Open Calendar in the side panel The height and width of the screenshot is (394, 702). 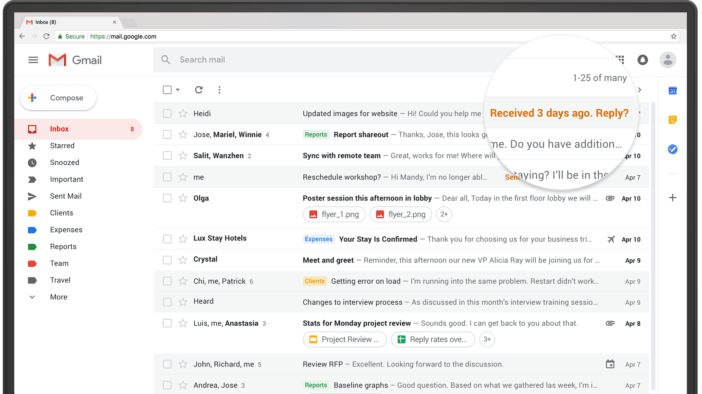point(672,91)
